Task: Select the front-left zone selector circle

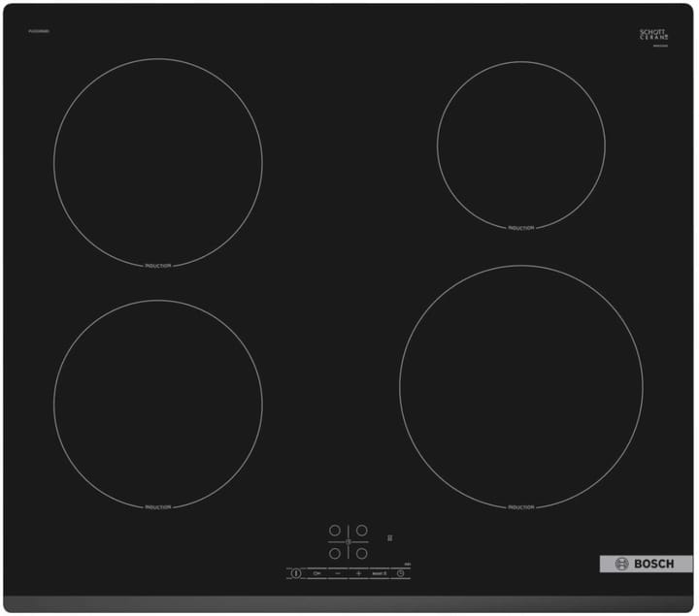Action: (x=335, y=553)
